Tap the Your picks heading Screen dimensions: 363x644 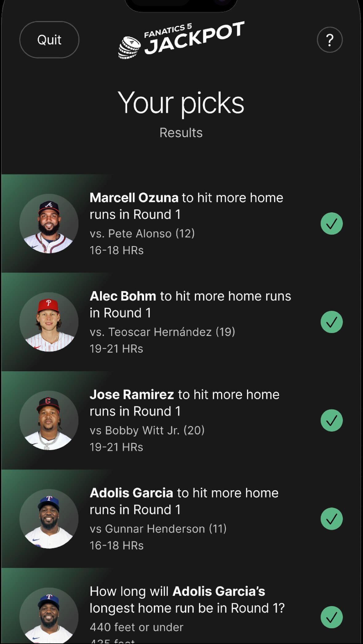pyautogui.click(x=181, y=103)
